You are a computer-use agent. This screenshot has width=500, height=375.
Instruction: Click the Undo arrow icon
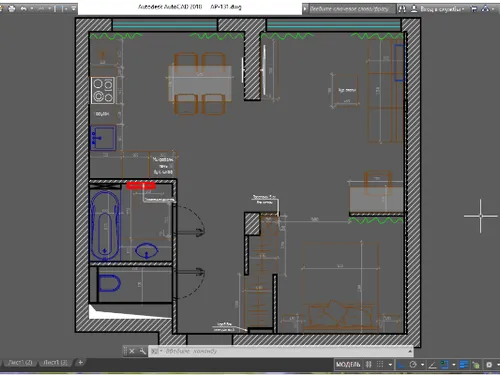(23, 8)
